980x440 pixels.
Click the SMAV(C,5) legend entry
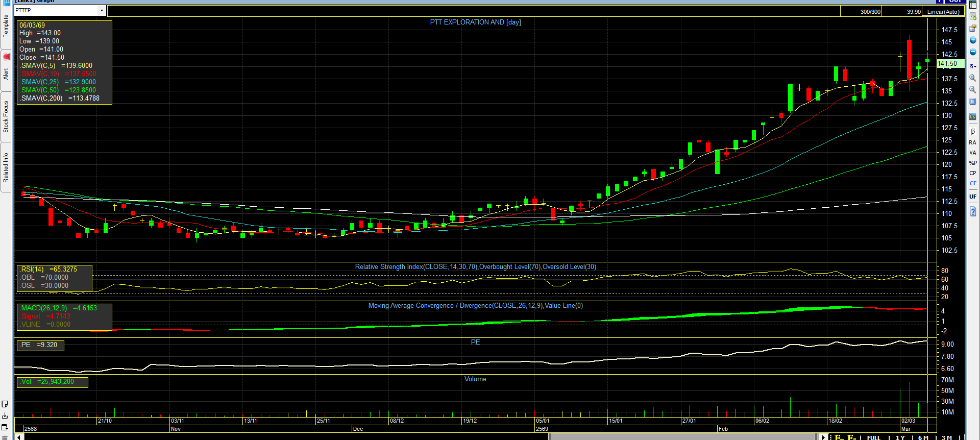point(56,65)
